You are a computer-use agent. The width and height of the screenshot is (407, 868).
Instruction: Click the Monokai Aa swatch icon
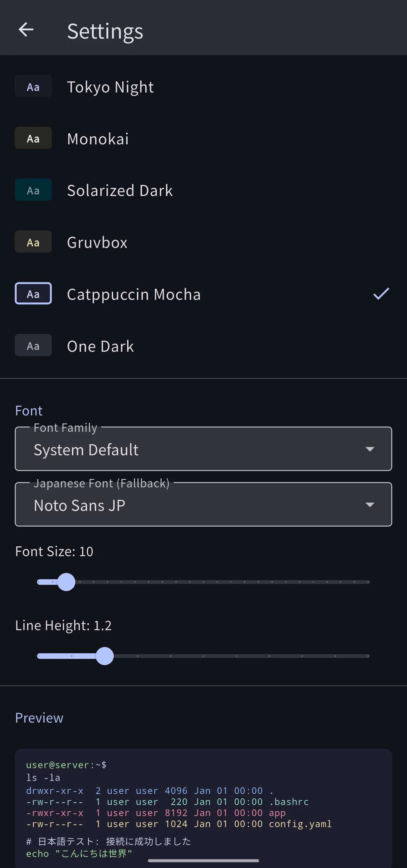click(33, 138)
